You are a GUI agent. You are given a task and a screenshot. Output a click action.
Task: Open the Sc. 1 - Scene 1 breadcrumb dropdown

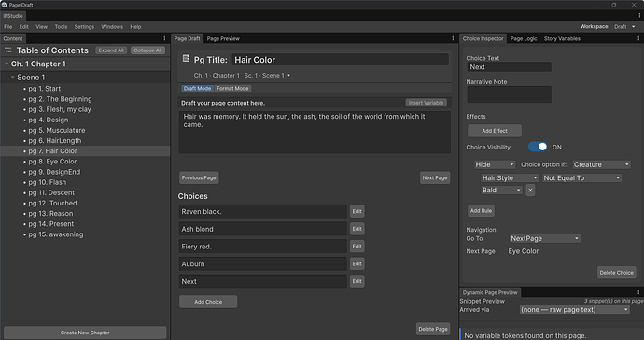pos(267,76)
